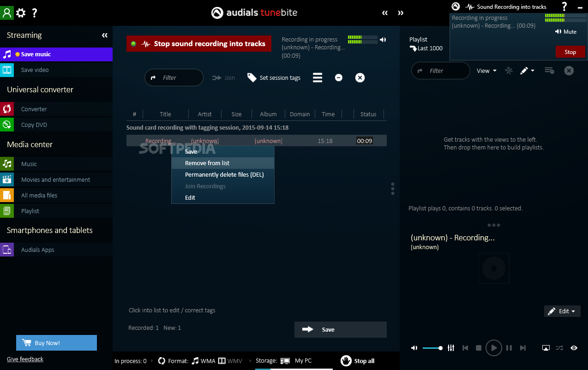The width and height of the screenshot is (588, 370).
Task: Open help question mark in main window
Action: pyautogui.click(x=35, y=13)
